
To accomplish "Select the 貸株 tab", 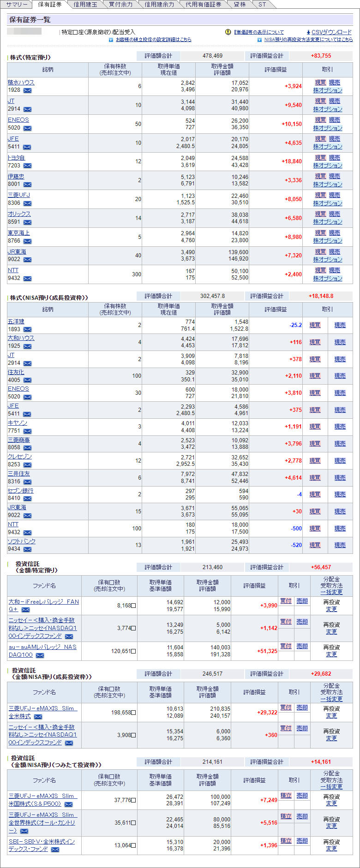I will coord(240,5).
